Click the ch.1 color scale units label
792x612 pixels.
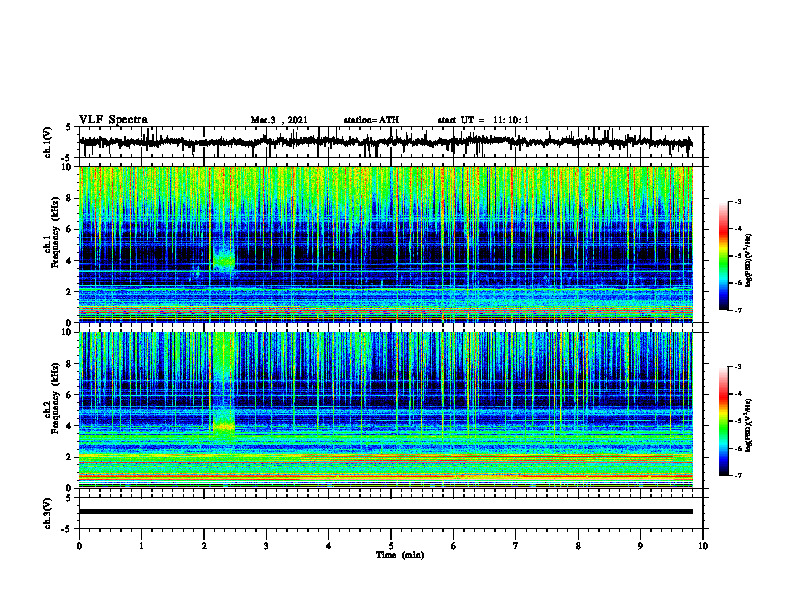coord(749,261)
